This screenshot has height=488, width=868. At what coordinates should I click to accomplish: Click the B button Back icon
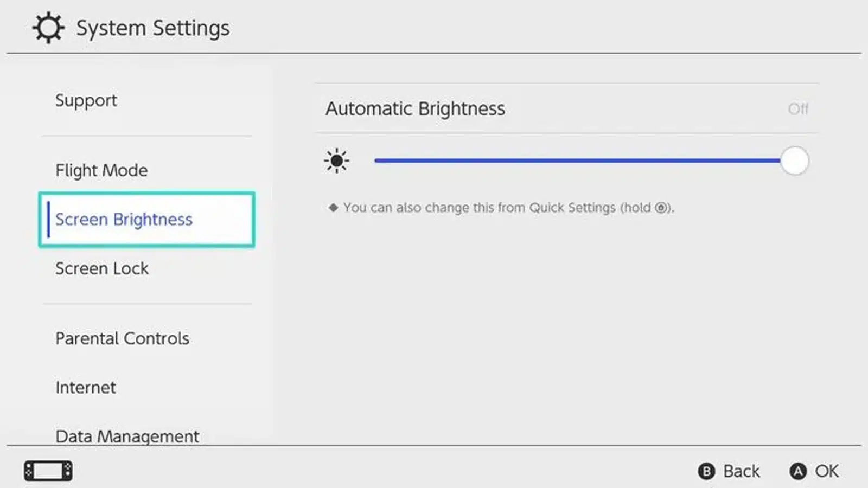click(706, 471)
